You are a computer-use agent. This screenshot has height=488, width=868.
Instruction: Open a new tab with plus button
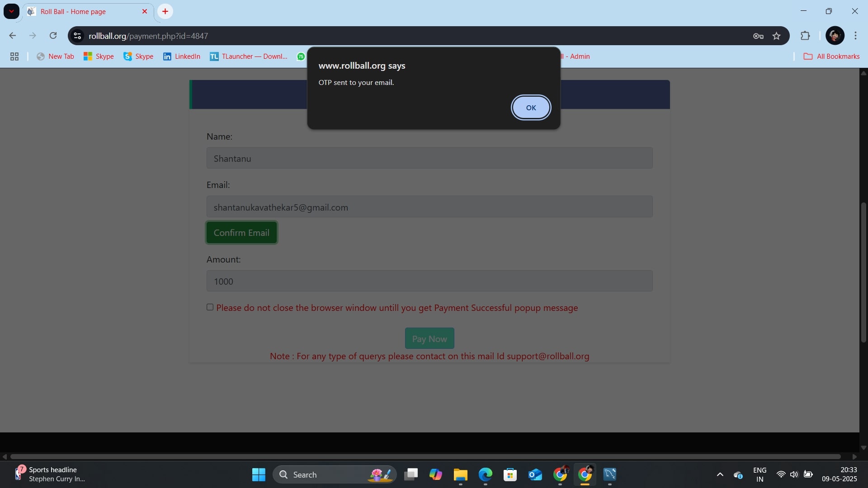pos(165,11)
